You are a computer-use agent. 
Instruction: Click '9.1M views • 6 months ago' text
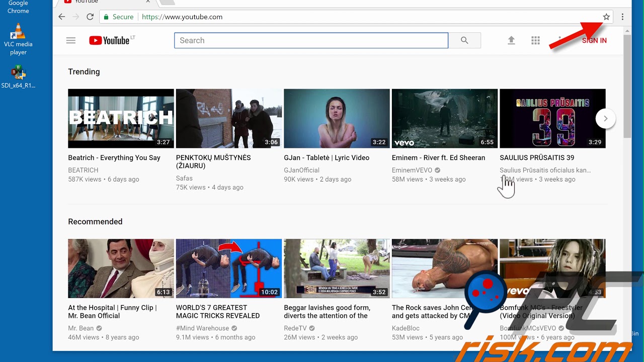coord(216,337)
